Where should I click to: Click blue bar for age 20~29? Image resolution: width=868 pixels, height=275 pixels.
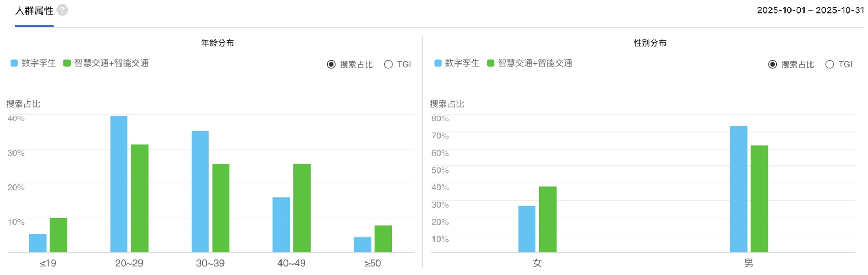[119, 184]
